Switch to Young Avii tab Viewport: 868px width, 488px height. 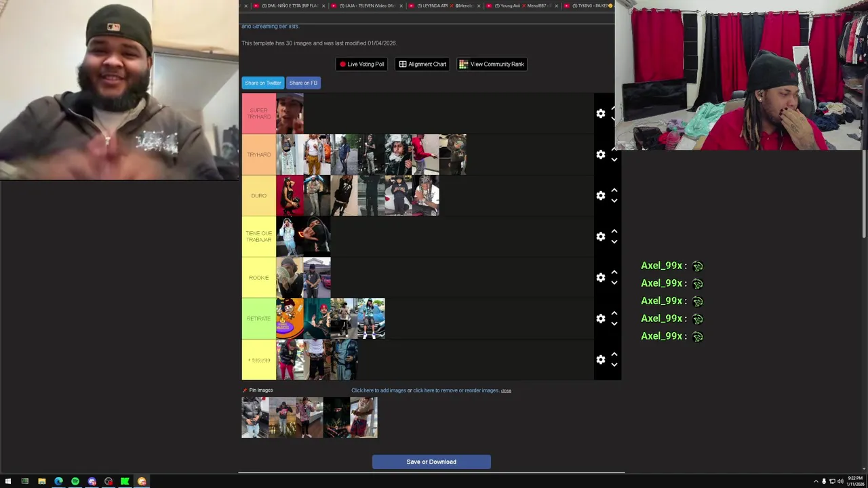point(521,5)
